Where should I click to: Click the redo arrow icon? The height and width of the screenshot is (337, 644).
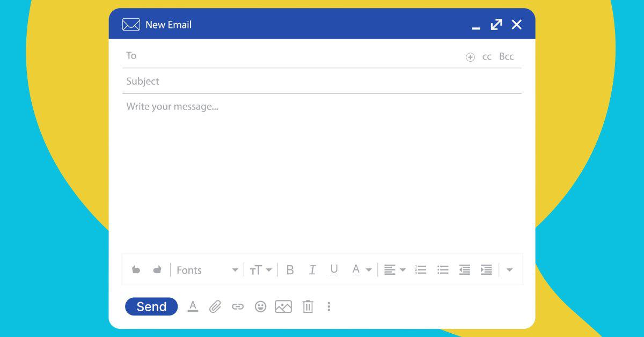[x=157, y=270]
